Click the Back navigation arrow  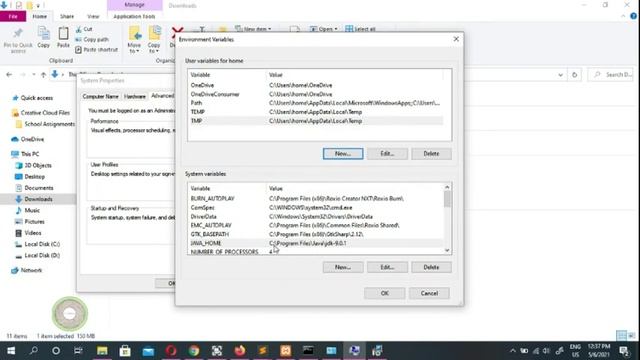pos(9,75)
